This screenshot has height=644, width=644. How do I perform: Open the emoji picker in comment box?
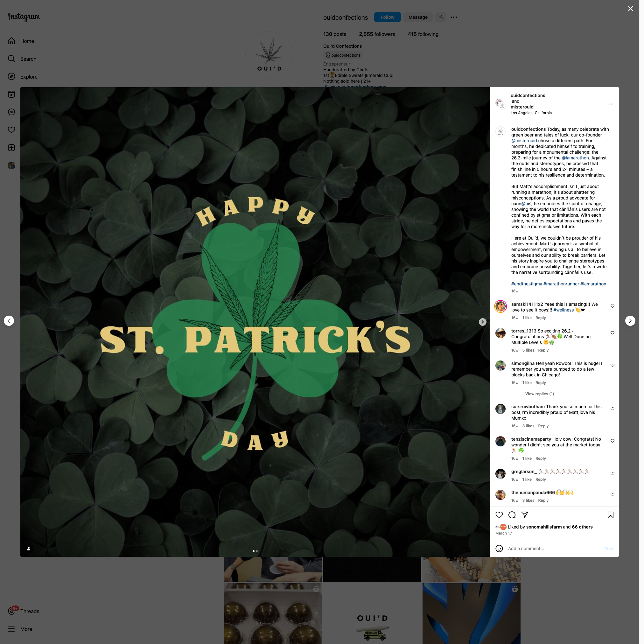(x=499, y=548)
